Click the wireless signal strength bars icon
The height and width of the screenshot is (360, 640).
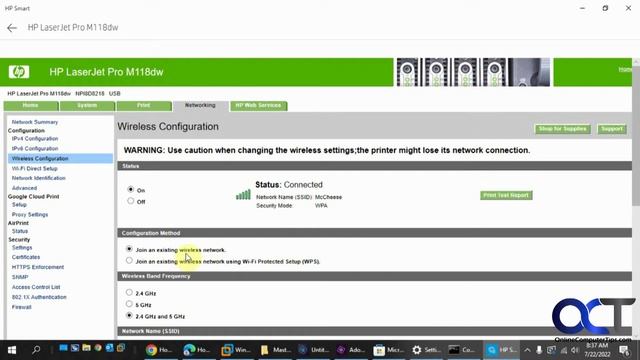point(243,195)
